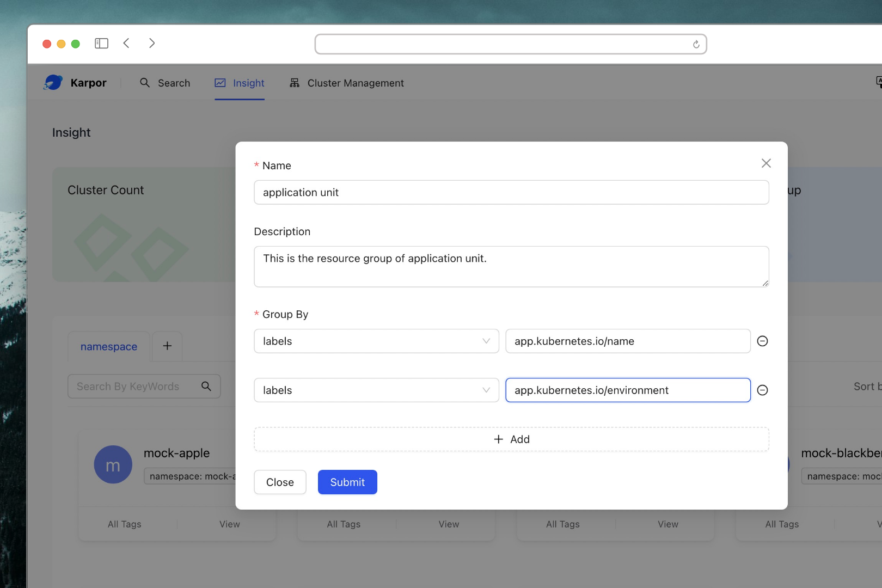Screen dimensions: 882x588
Task: Click the search magnifier in keyword box
Action: [206, 387]
